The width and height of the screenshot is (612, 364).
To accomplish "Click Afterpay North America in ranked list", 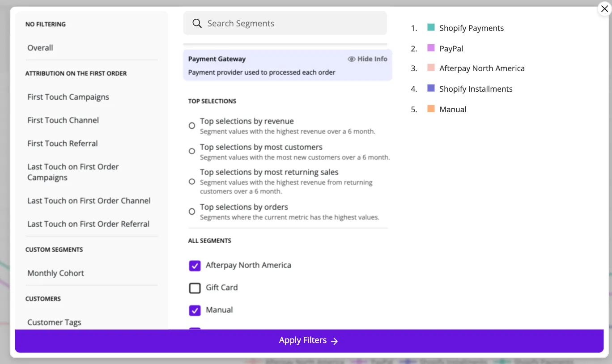I will 482,68.
